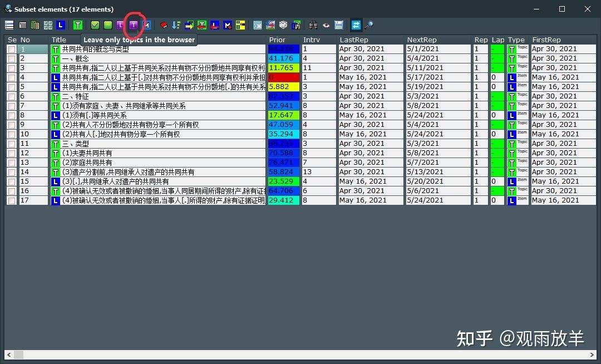Image resolution: width=601 pixels, height=364 pixels.
Task: Toggle the eye view icon in toolbar
Action: coord(326,25)
